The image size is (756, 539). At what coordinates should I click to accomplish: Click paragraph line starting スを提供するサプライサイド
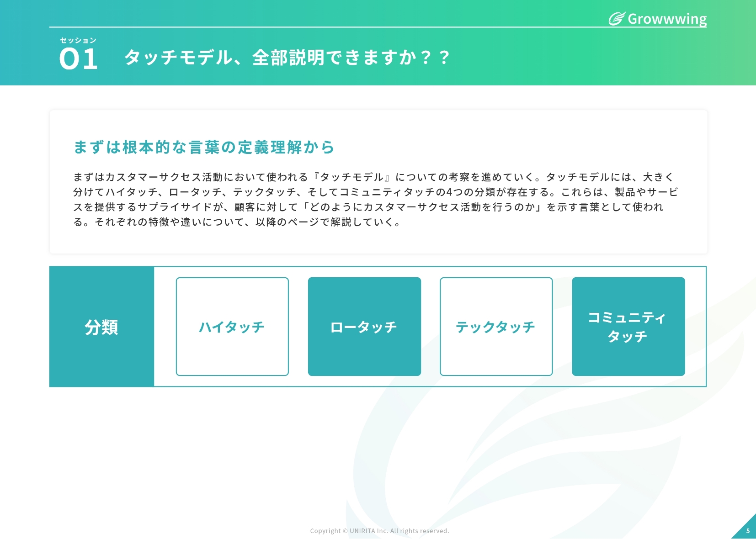tap(368, 207)
